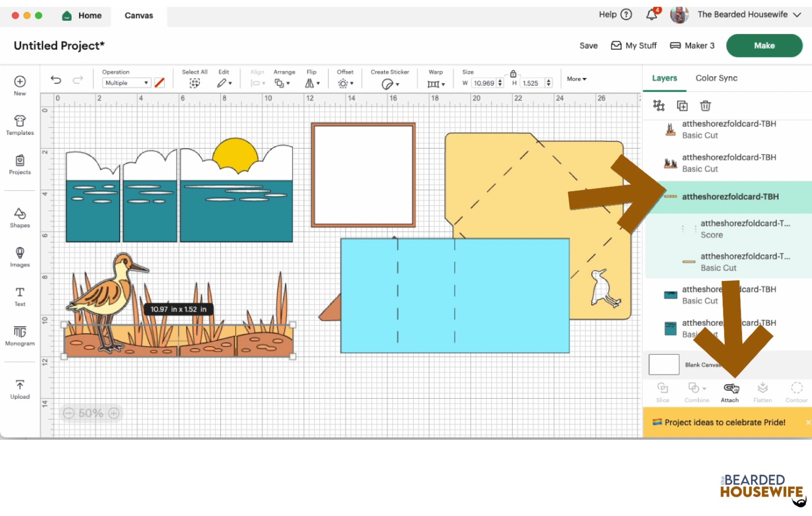The width and height of the screenshot is (812, 516).
Task: Select the Score sublayer
Action: pyautogui.click(x=728, y=229)
